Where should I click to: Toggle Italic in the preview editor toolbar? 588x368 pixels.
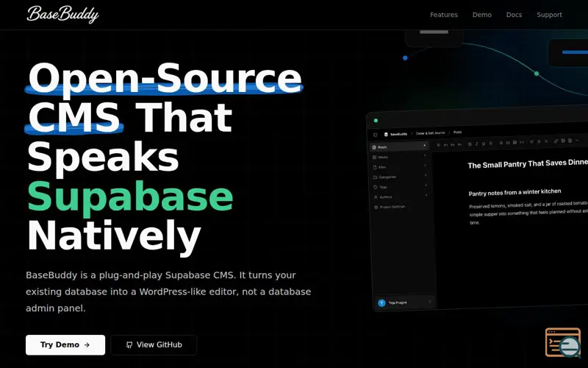click(476, 144)
